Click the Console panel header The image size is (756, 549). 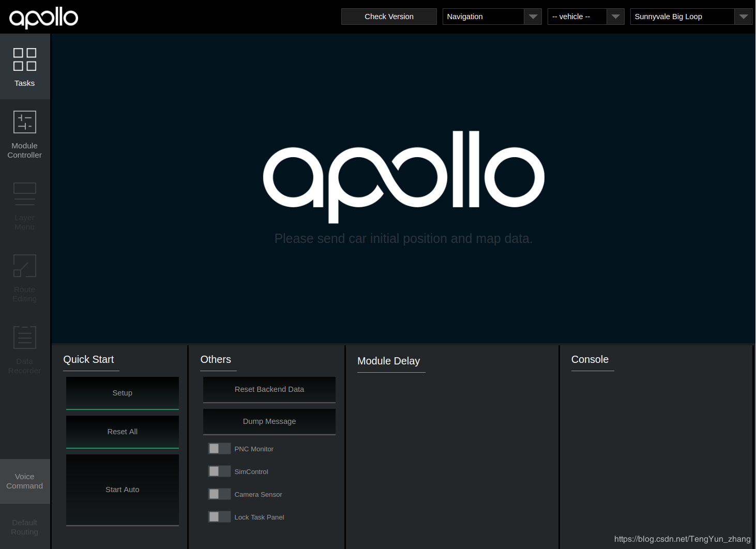click(589, 359)
